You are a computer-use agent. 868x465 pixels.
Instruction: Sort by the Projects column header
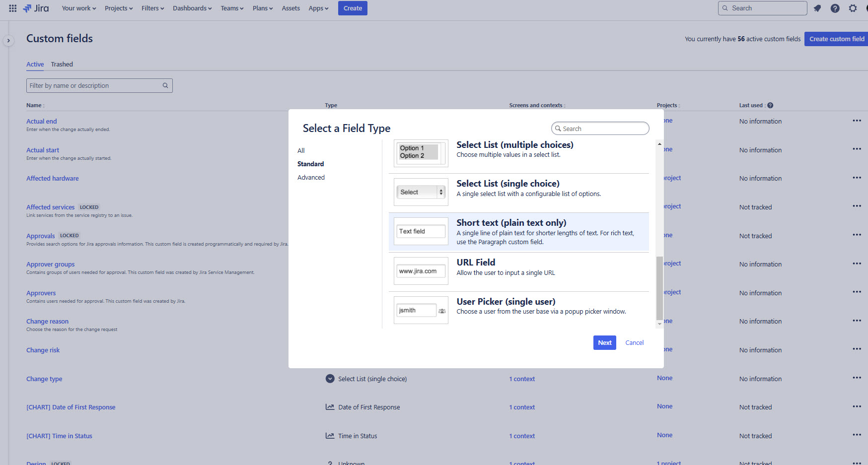coord(668,105)
